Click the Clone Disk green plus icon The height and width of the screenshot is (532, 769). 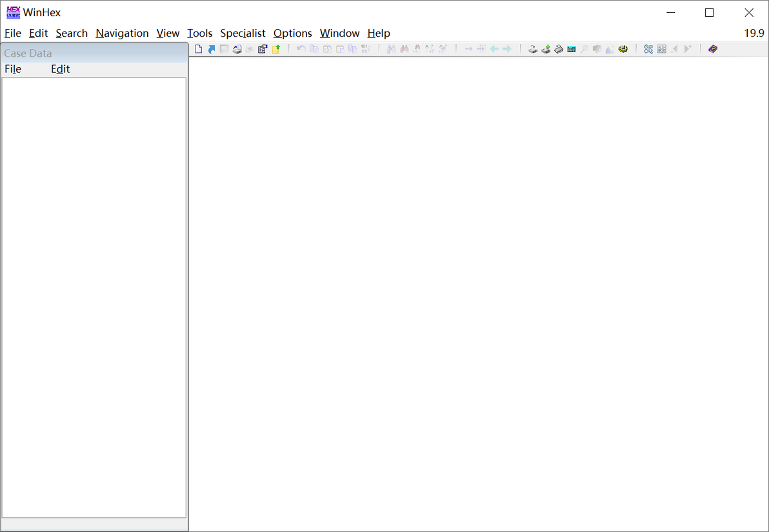coord(545,49)
